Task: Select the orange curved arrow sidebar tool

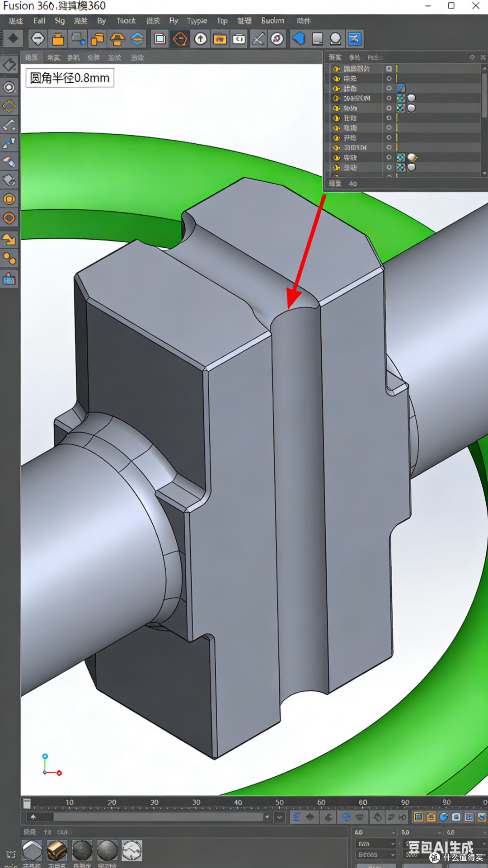Action: pyautogui.click(x=9, y=239)
